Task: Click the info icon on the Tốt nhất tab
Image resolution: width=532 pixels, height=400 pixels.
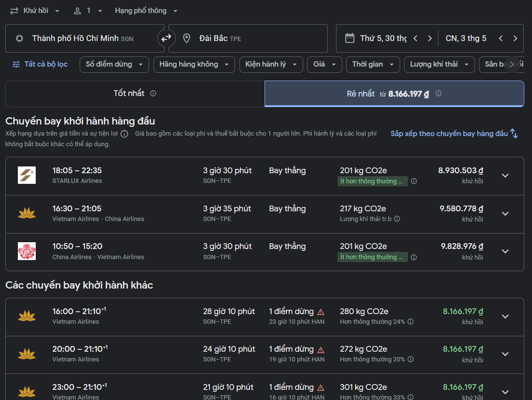Action: coord(153,94)
